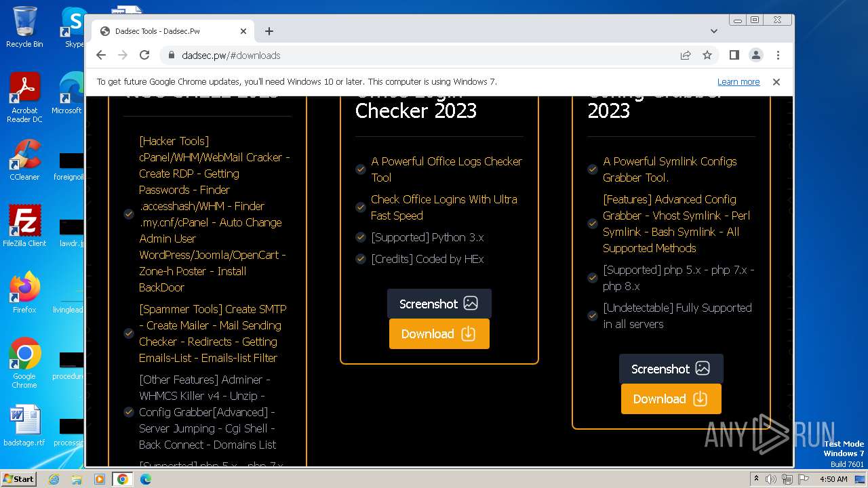
Task: Go back using Chrome's back arrow
Action: point(101,56)
